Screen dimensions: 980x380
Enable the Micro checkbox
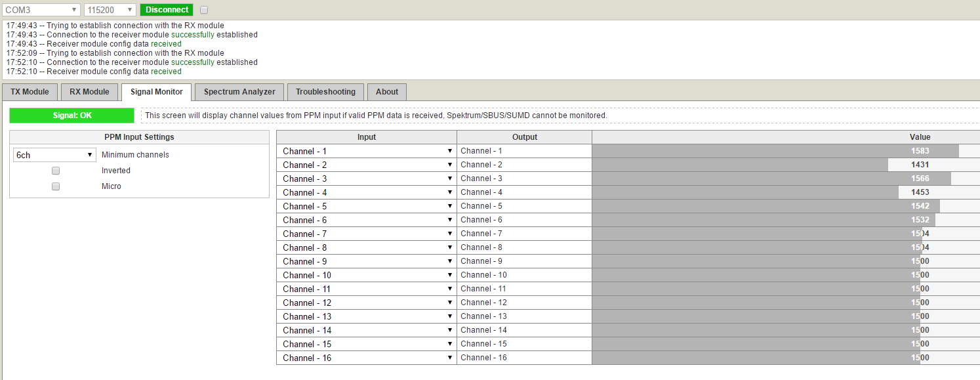(x=56, y=186)
